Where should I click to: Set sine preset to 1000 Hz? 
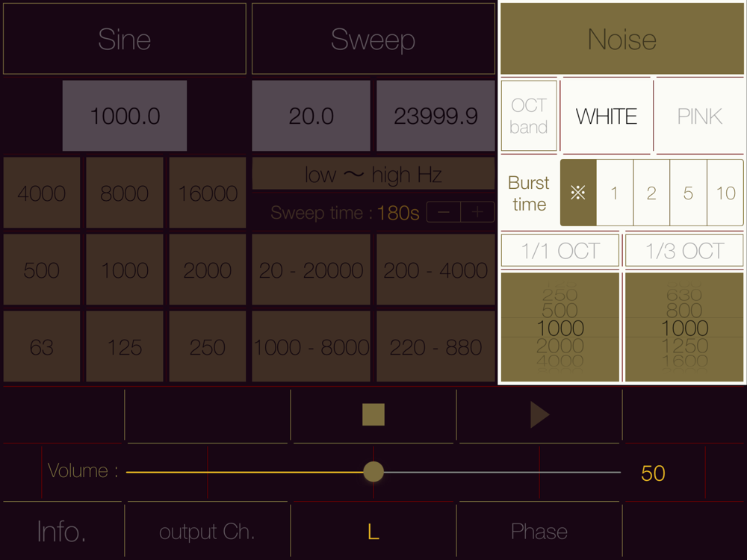point(124,270)
